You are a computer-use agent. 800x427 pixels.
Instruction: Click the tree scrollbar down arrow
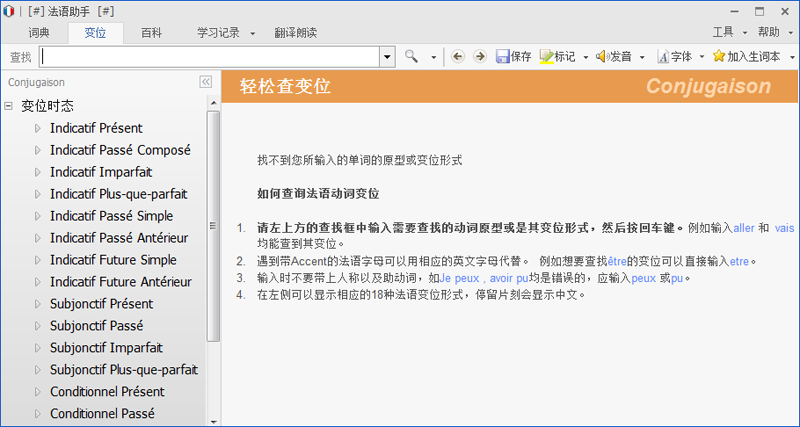[213, 422]
